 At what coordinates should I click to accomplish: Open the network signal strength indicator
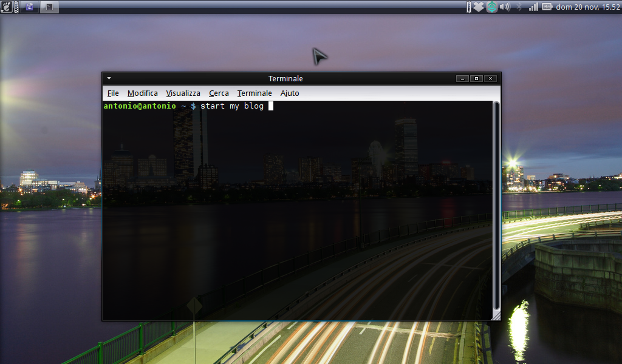click(533, 7)
